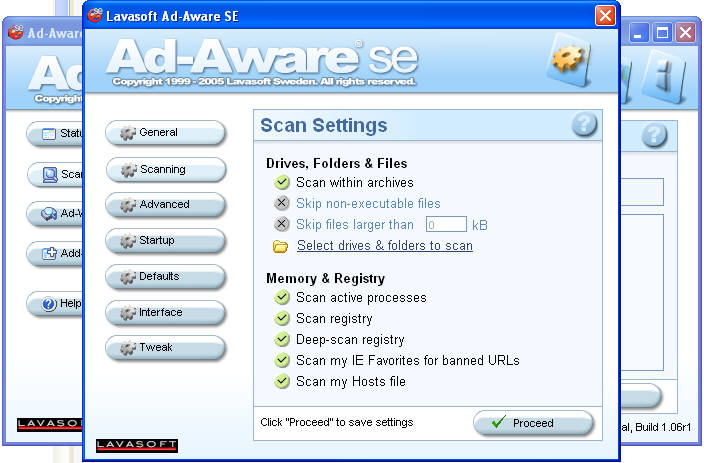The image size is (704, 463).
Task: Click the yellow folder icon beside drive selection
Action: pyautogui.click(x=281, y=246)
